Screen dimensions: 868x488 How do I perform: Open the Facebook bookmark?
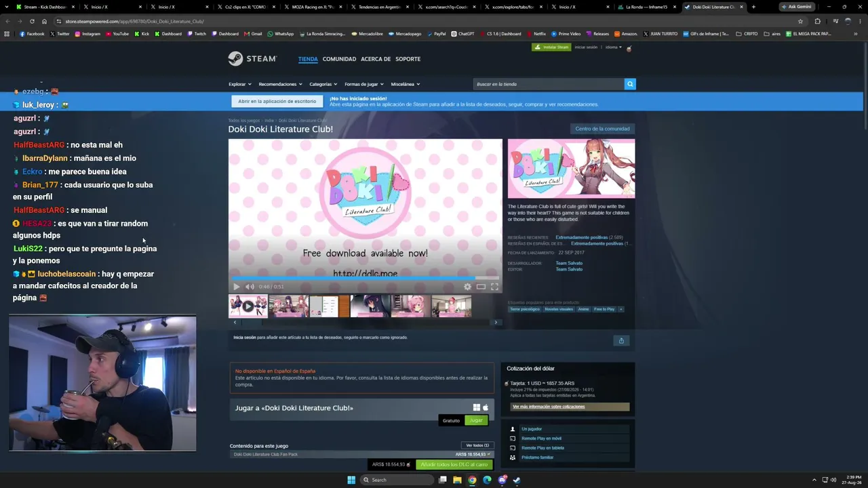pyautogui.click(x=32, y=33)
